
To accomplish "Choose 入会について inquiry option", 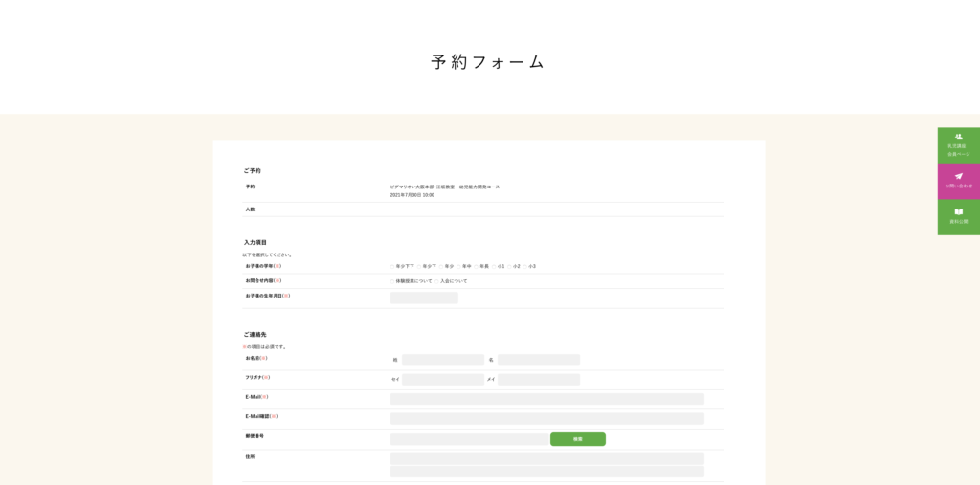I will tap(436, 281).
